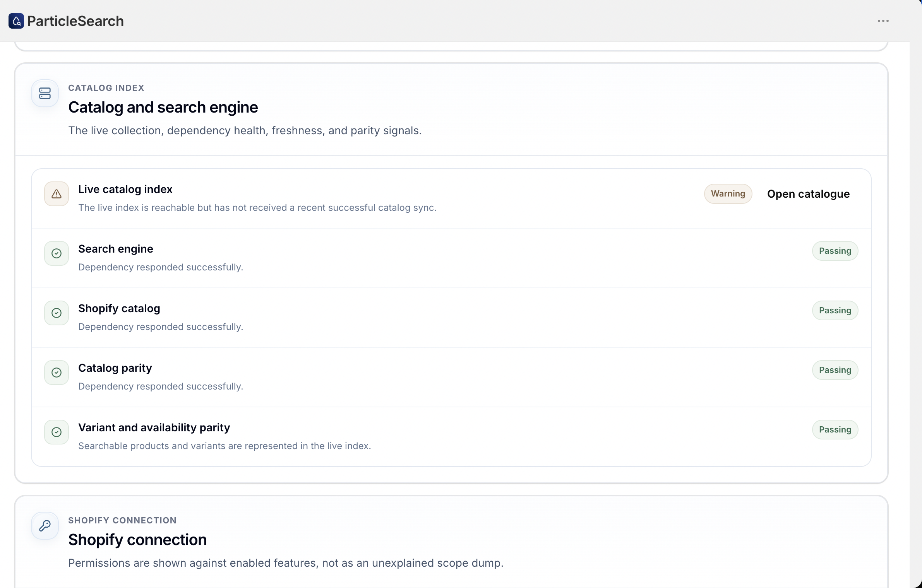The height and width of the screenshot is (588, 922).
Task: Click the Catalog parity row title
Action: (115, 368)
